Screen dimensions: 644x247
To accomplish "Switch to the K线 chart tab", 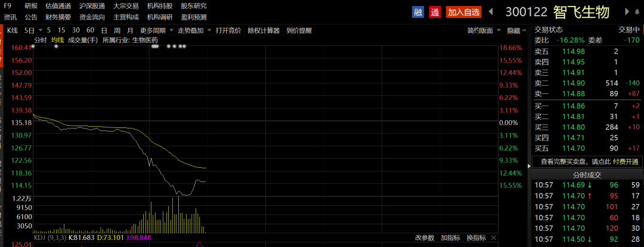I will click(13, 30).
